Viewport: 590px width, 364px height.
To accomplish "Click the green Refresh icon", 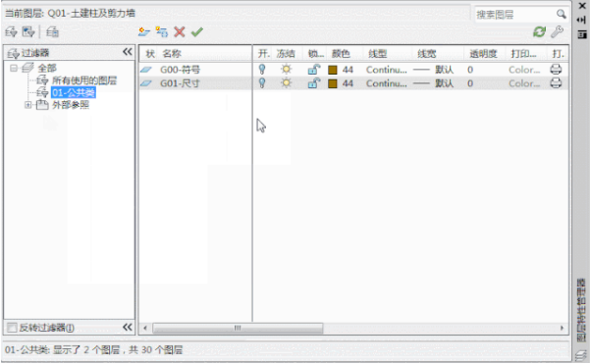I will (x=539, y=32).
